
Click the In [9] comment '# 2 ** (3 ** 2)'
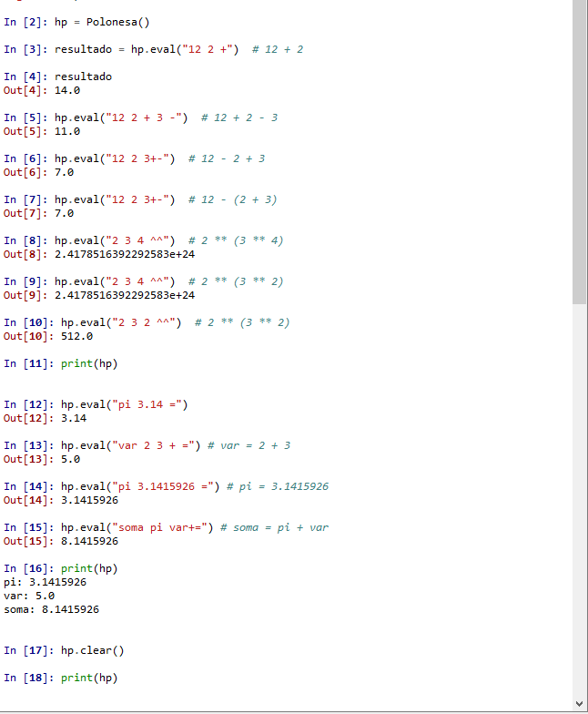[236, 282]
